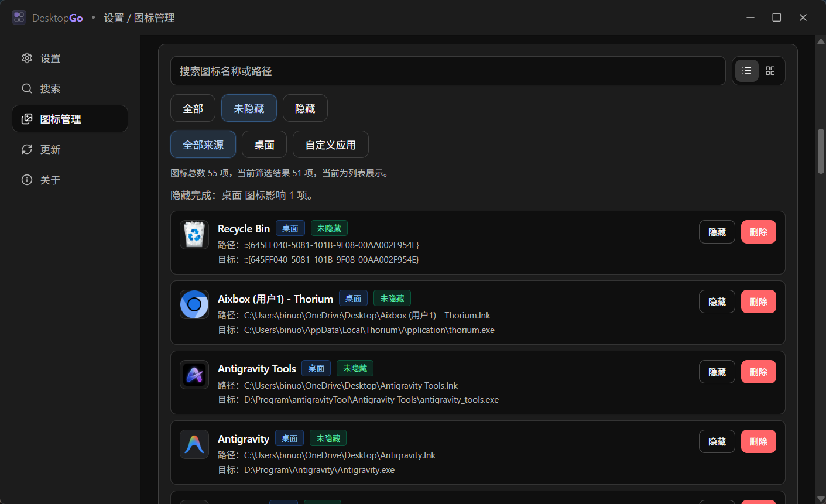Filter icons by 桌面 source
This screenshot has width=826, height=504.
(264, 145)
